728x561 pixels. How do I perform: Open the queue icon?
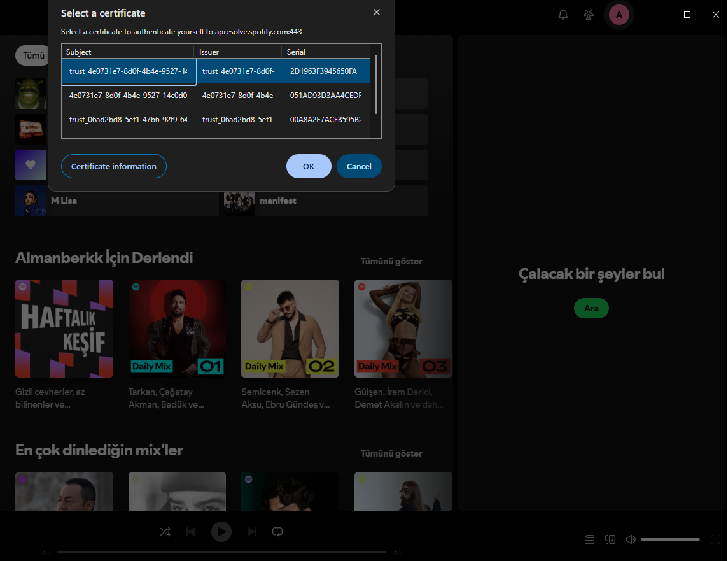point(590,539)
